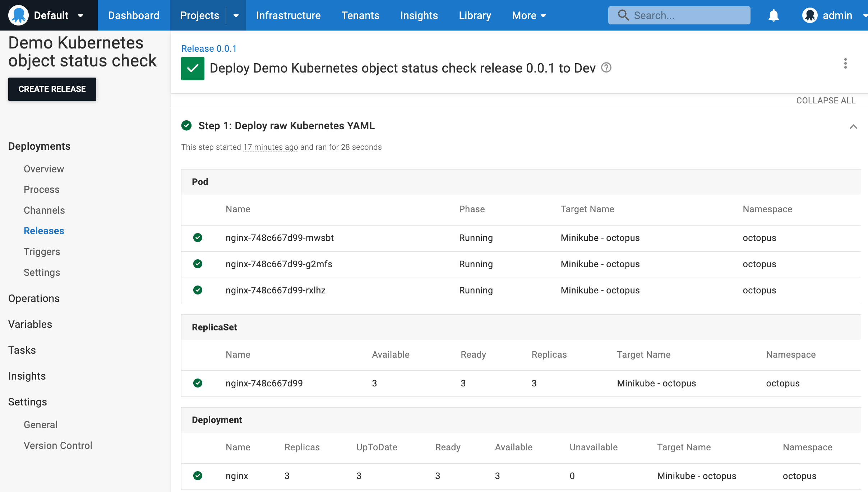
Task: Select Releases in the sidebar
Action: (44, 231)
